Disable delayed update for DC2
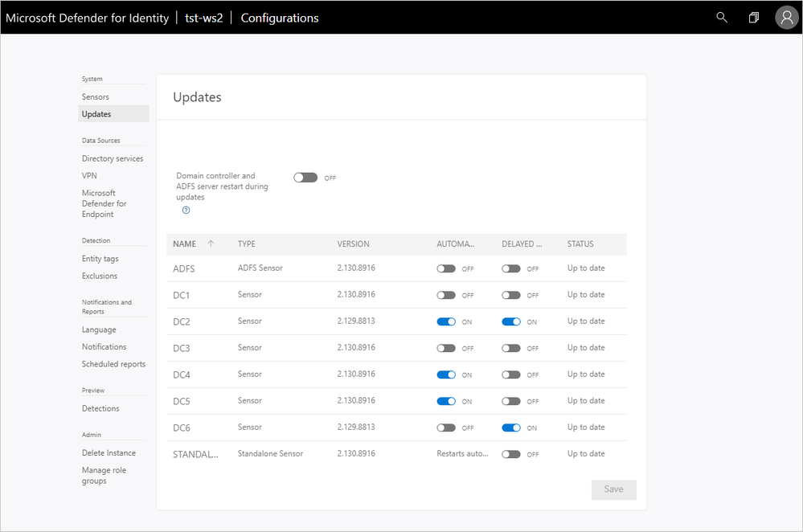 coord(511,321)
